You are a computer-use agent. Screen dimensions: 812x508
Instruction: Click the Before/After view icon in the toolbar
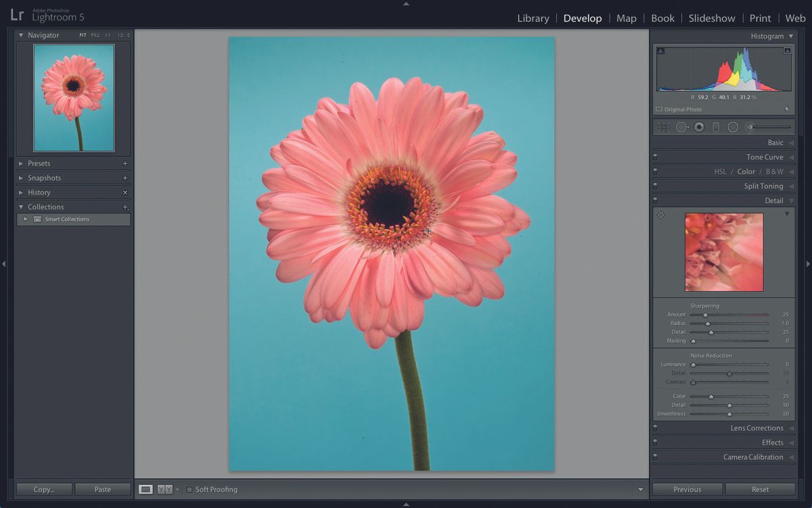click(x=164, y=489)
